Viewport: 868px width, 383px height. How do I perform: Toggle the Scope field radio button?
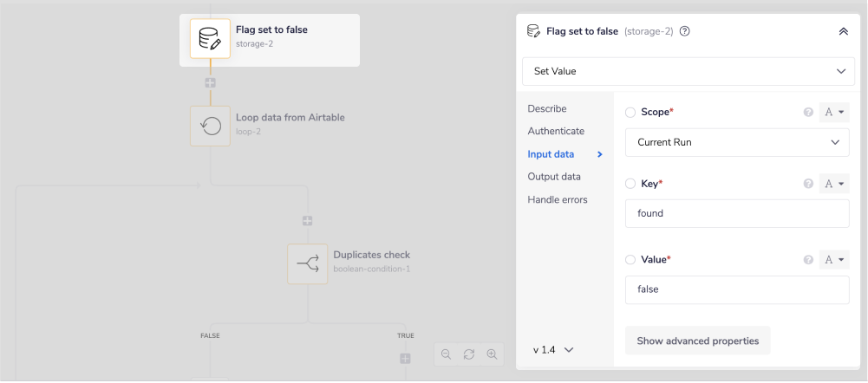click(x=630, y=113)
